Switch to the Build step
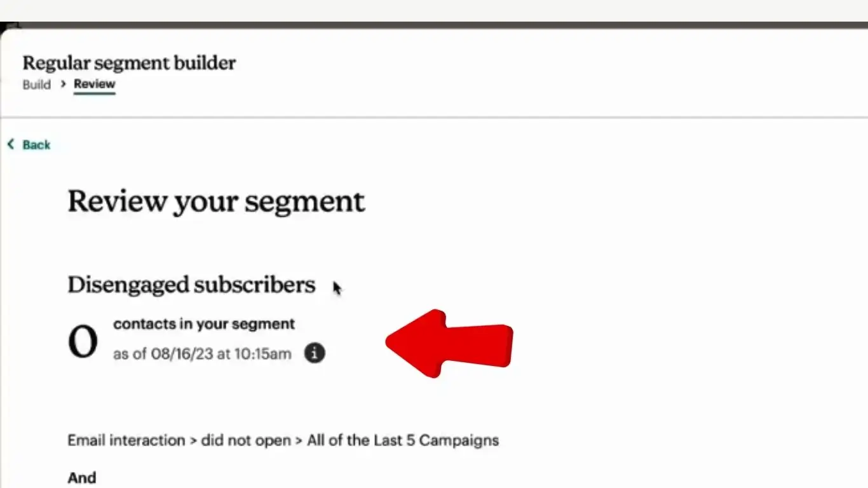The image size is (868, 488). tap(36, 85)
